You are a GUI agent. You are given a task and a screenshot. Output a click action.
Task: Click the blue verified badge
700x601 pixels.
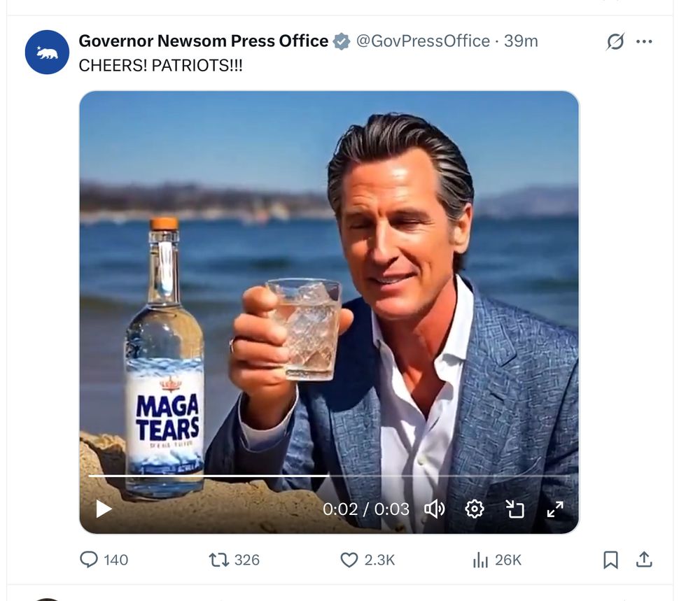click(342, 42)
